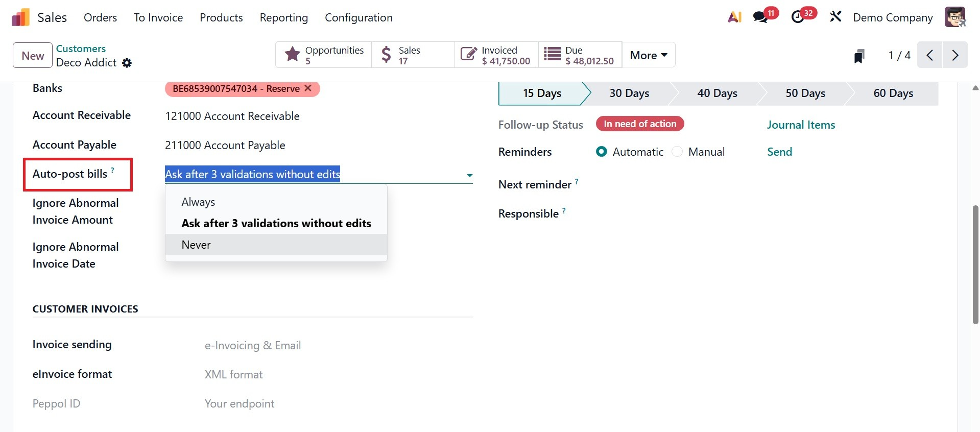Image resolution: width=980 pixels, height=432 pixels.
Task: Click the New button
Action: point(33,55)
